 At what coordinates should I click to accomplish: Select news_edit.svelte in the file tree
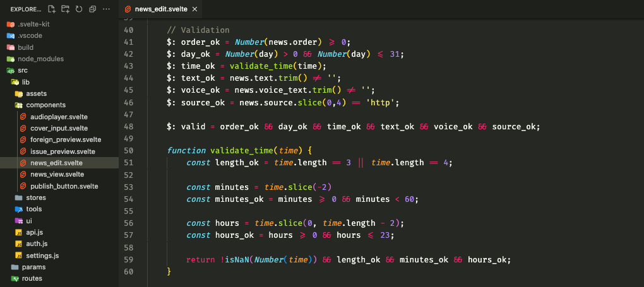[59, 163]
